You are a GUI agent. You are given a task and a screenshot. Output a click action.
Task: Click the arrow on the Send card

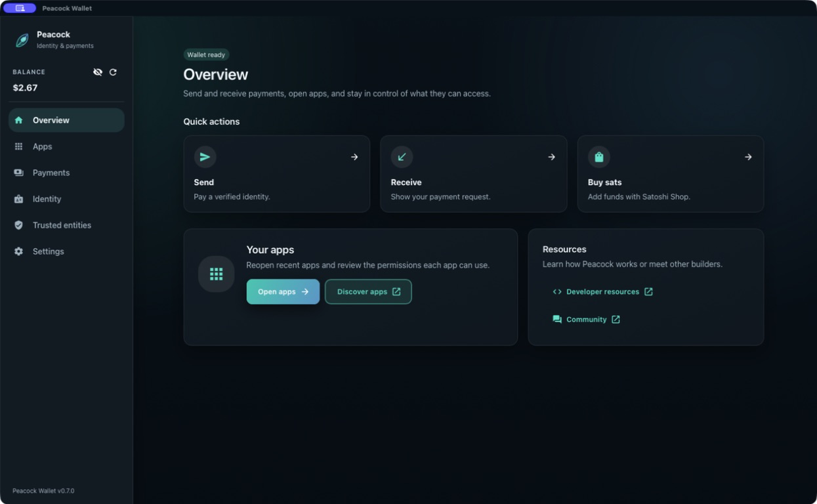(x=354, y=157)
